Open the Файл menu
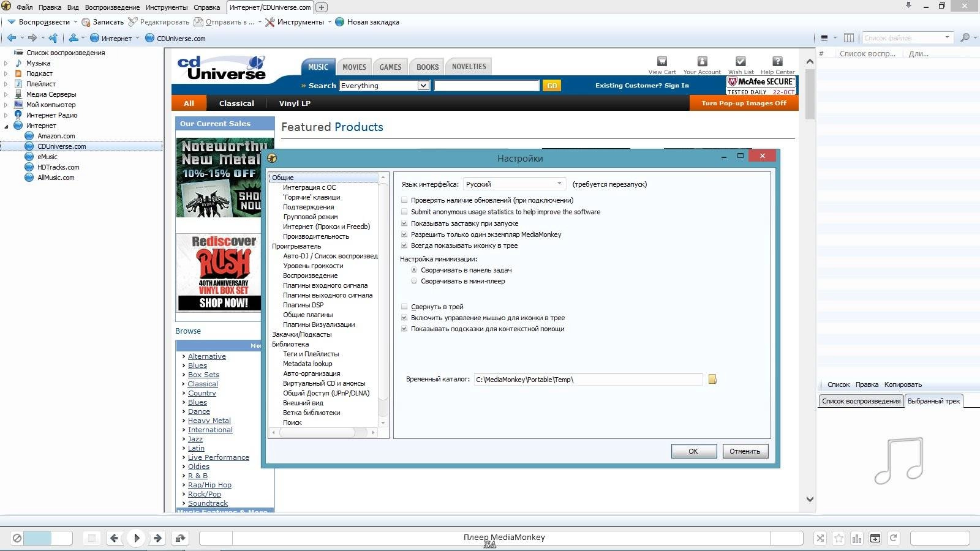Viewport: 980px width, 551px height. [24, 7]
